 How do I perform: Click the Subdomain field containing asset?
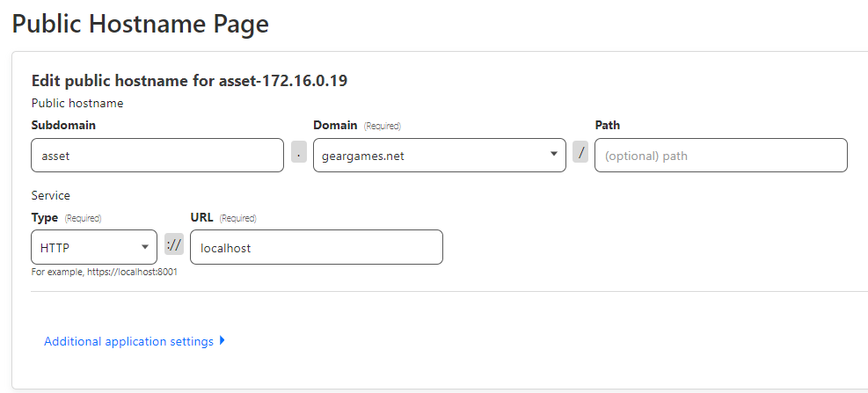(157, 156)
